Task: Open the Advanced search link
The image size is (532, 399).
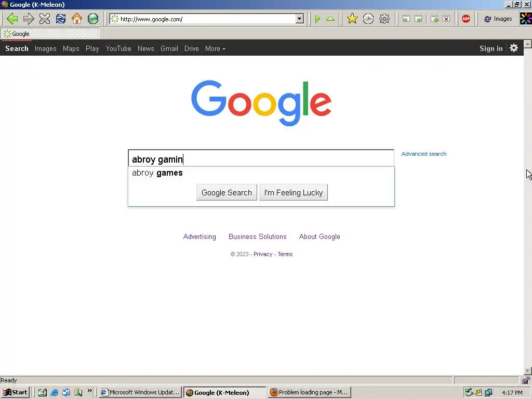Action: [424, 154]
